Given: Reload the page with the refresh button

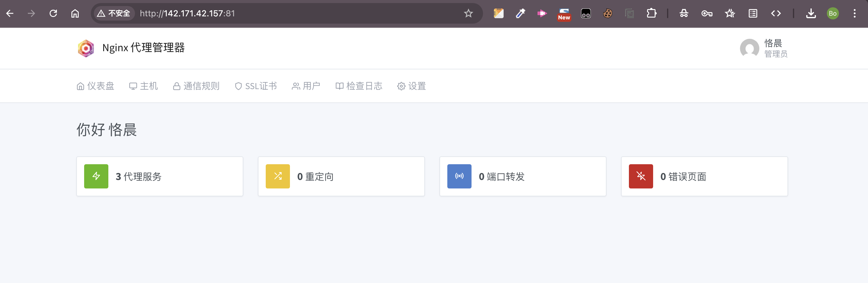Looking at the screenshot, I should pos(53,14).
